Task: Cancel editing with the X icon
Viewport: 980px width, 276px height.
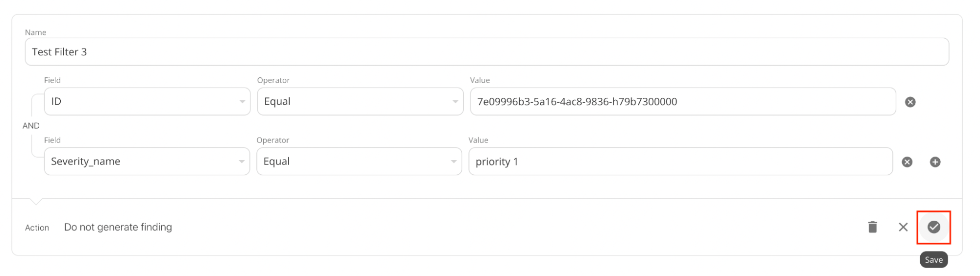Action: click(x=903, y=227)
